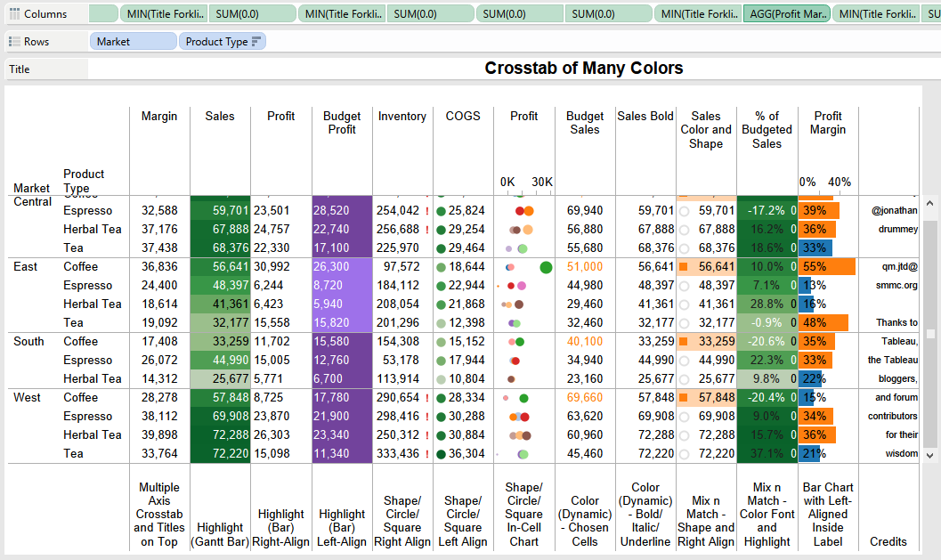941x560 pixels.
Task: Select the Color (Dynamic) - Chosen Cells caption
Action: pyautogui.click(x=585, y=521)
